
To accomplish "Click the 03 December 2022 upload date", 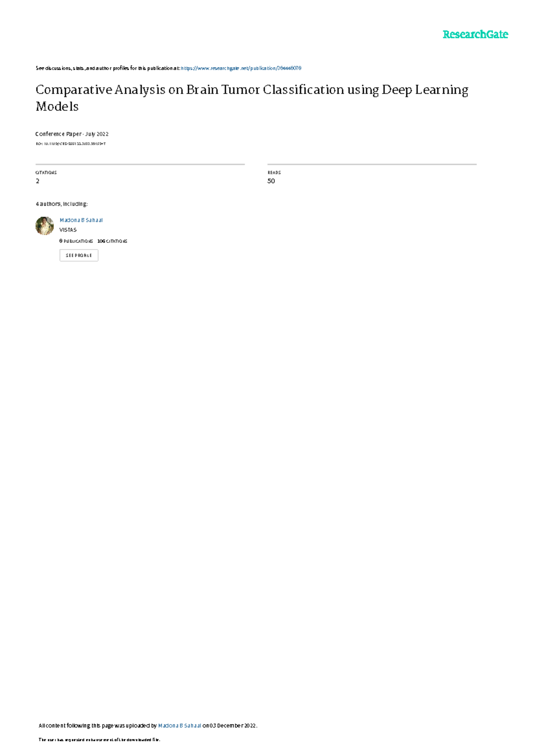I will (233, 726).
